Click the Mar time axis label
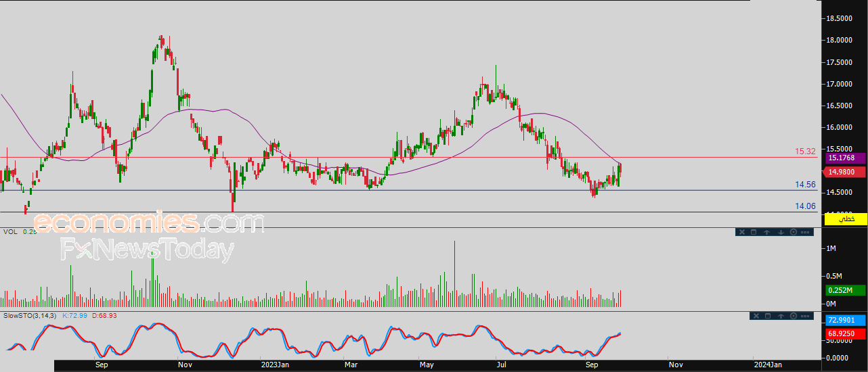The height and width of the screenshot is (372, 868). point(351,365)
